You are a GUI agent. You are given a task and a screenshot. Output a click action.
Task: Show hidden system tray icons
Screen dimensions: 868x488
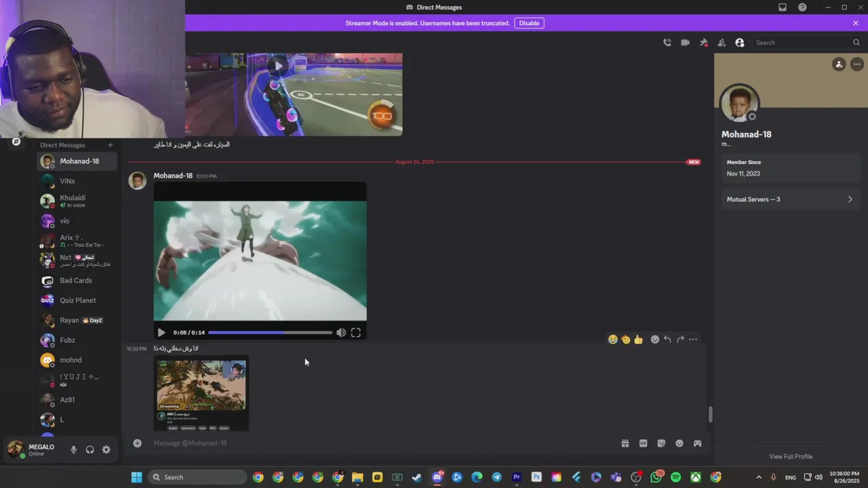coord(759,477)
